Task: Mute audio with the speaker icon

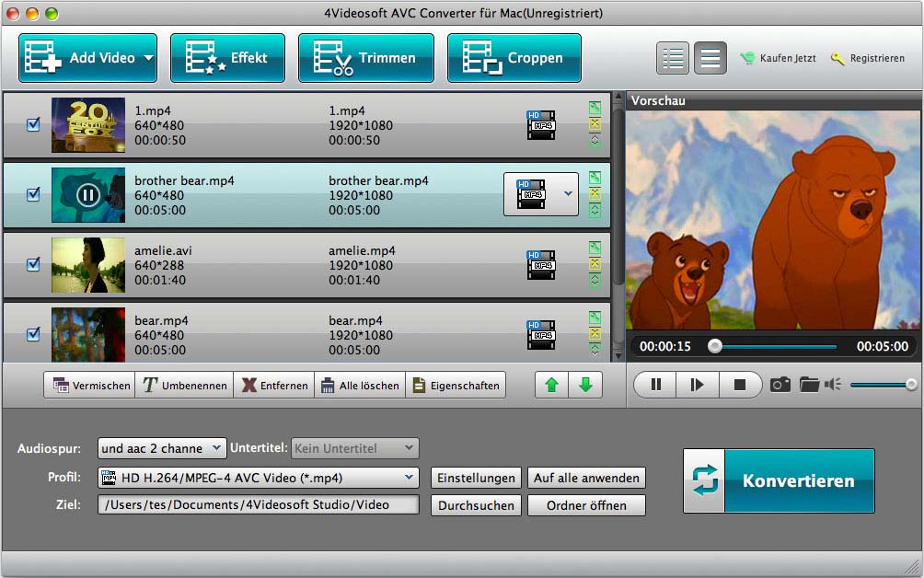Action: click(x=833, y=385)
